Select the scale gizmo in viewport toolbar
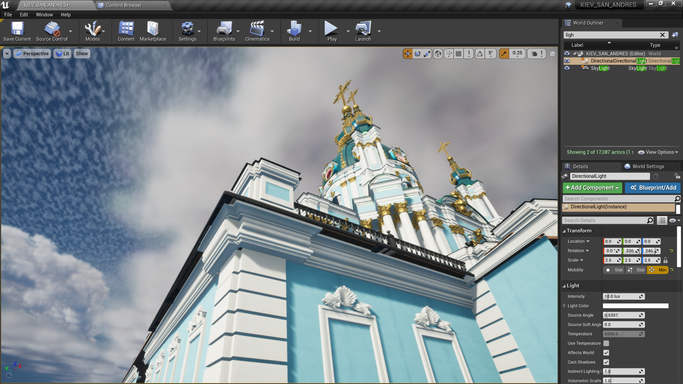 point(427,54)
